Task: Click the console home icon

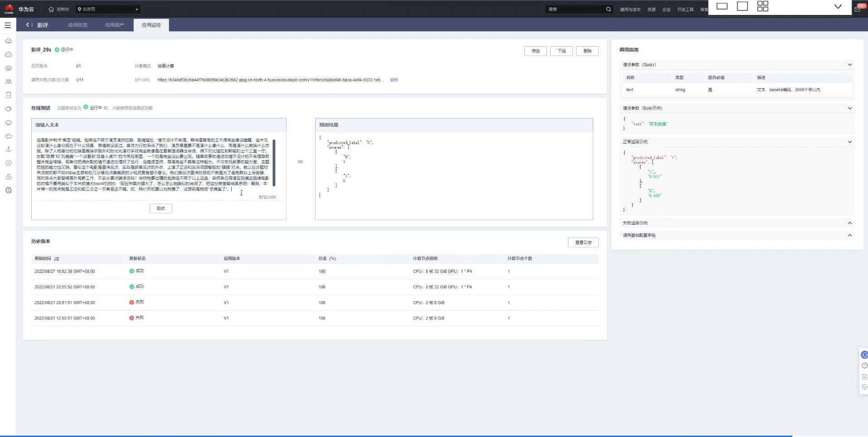Action: click(51, 9)
